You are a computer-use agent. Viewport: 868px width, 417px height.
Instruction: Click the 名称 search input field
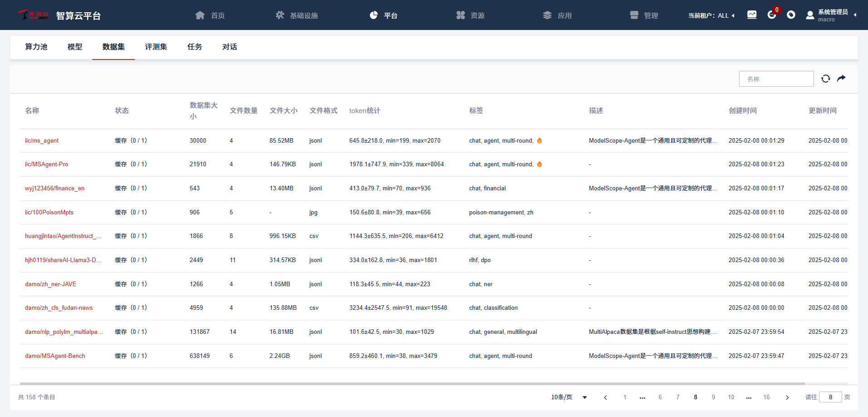[x=776, y=79]
